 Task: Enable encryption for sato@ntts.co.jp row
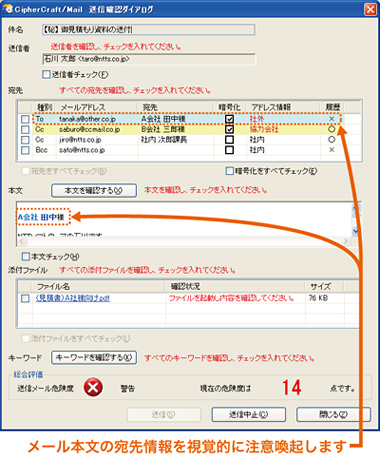pos(229,150)
